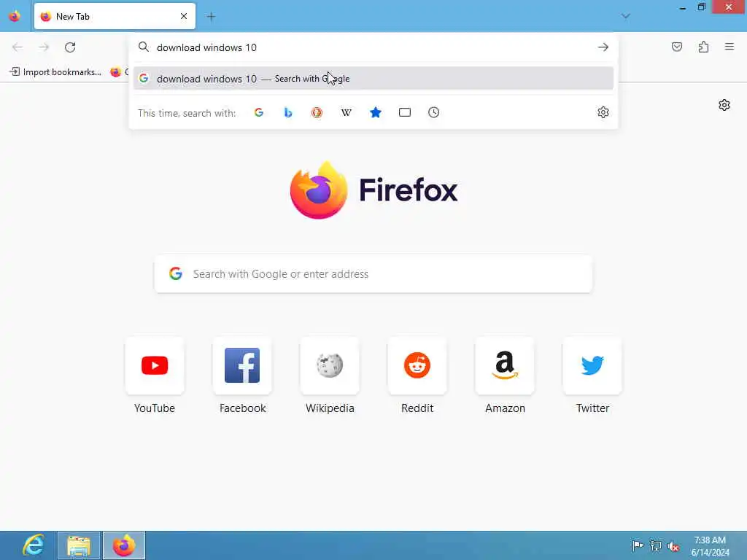Open the Firefox application menu
The width and height of the screenshot is (747, 560).
point(729,47)
